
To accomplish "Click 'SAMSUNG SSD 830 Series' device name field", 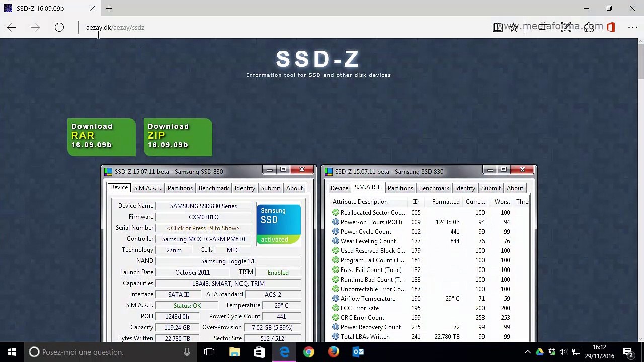I will tap(203, 206).
